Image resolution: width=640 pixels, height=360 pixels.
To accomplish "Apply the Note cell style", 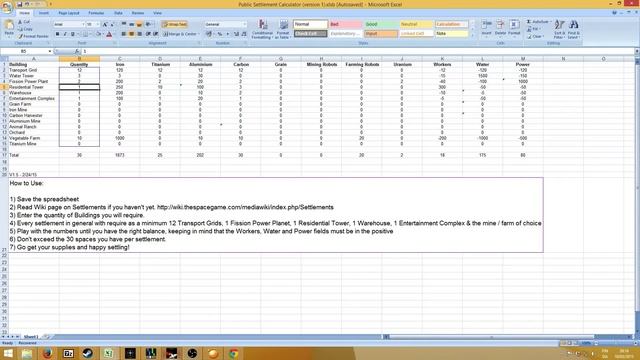I will tap(451, 34).
